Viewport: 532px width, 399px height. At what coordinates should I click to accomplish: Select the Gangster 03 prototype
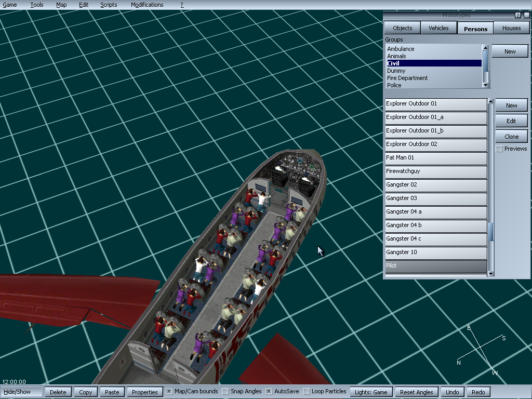click(x=436, y=199)
